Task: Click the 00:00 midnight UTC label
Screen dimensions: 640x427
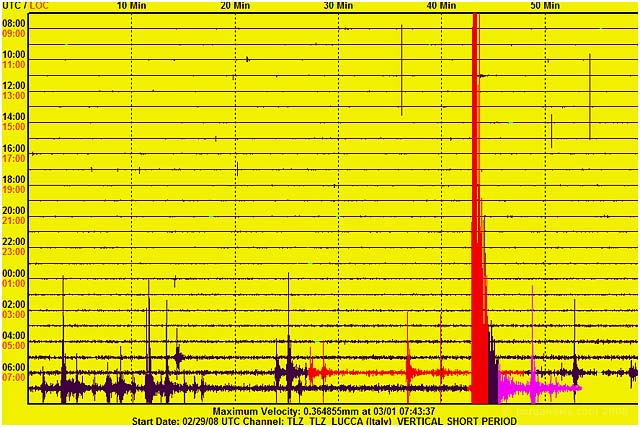Action: click(14, 273)
